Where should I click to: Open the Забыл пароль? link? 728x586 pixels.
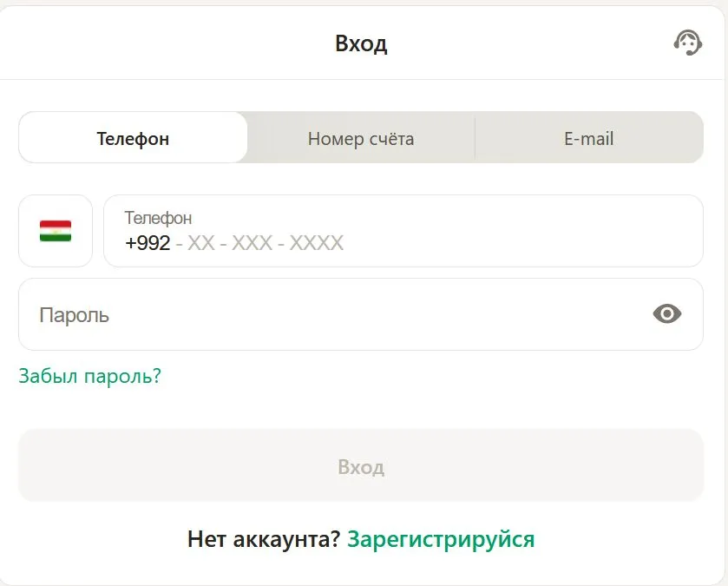89,376
